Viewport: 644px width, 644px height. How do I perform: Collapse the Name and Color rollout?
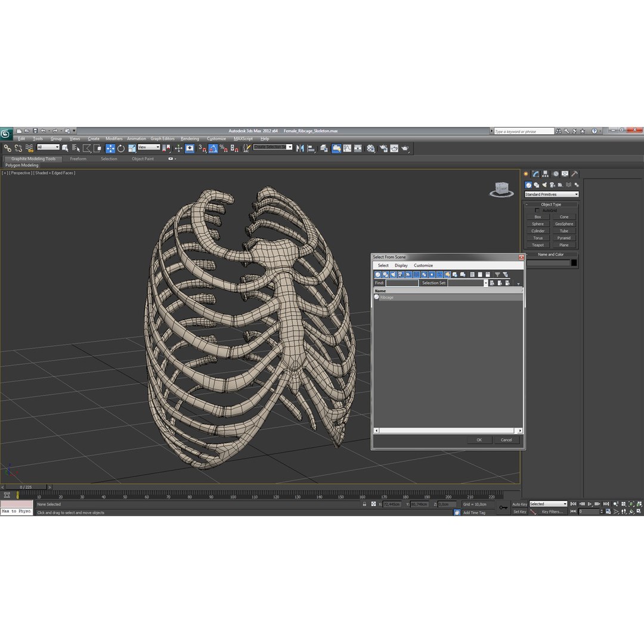click(x=551, y=254)
